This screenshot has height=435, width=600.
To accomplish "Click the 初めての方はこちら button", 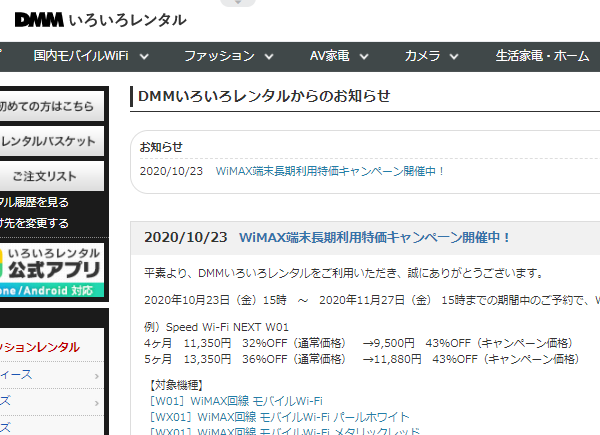I will (51, 106).
